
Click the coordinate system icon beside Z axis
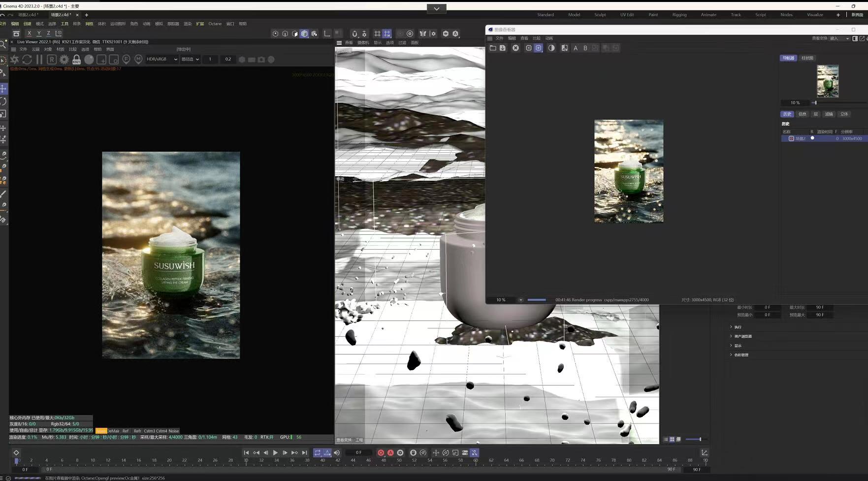pyautogui.click(x=59, y=33)
